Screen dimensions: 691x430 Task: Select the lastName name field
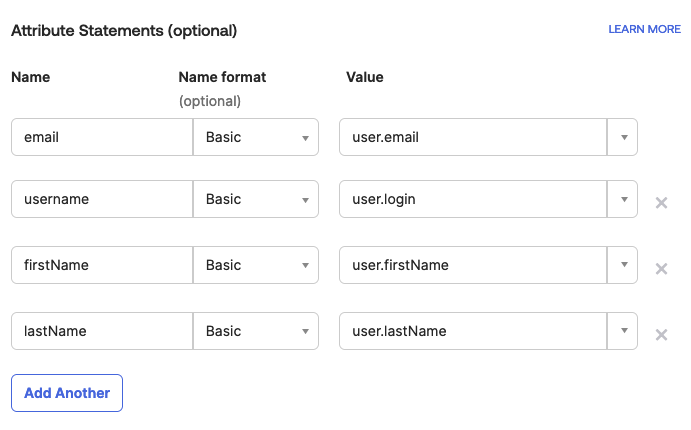(102, 331)
